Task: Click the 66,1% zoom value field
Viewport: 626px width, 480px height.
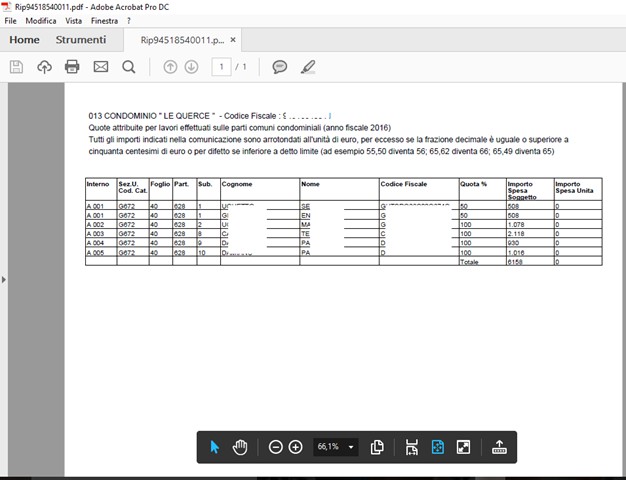Action: (328, 446)
